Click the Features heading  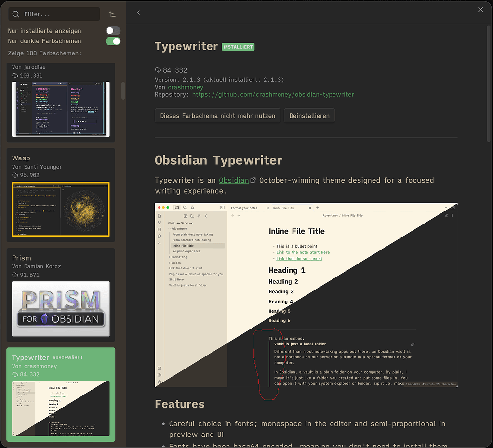click(180, 404)
